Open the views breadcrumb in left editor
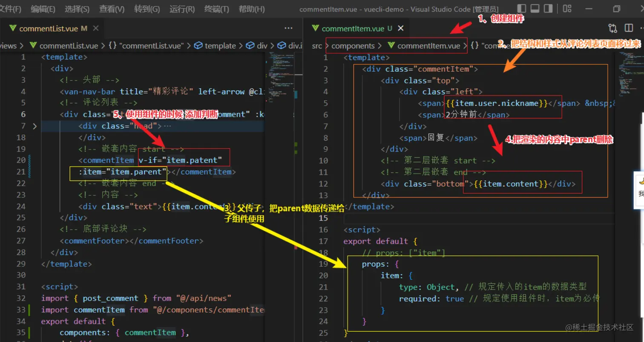Viewport: 644px width, 342px height. coord(9,46)
